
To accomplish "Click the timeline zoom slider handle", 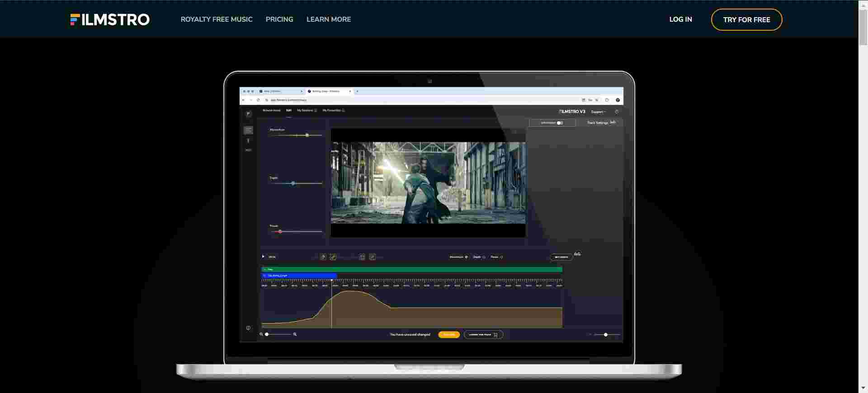I will pos(267,334).
